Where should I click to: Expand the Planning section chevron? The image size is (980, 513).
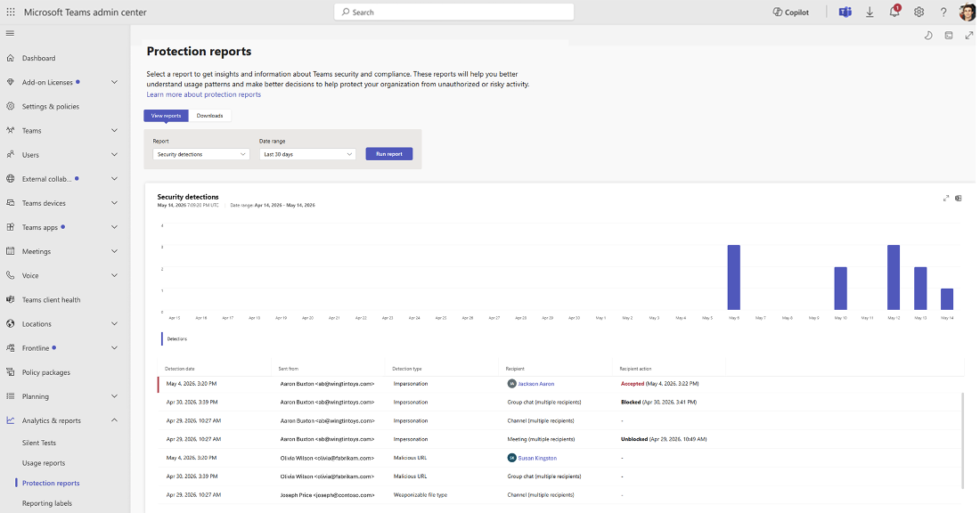click(114, 396)
